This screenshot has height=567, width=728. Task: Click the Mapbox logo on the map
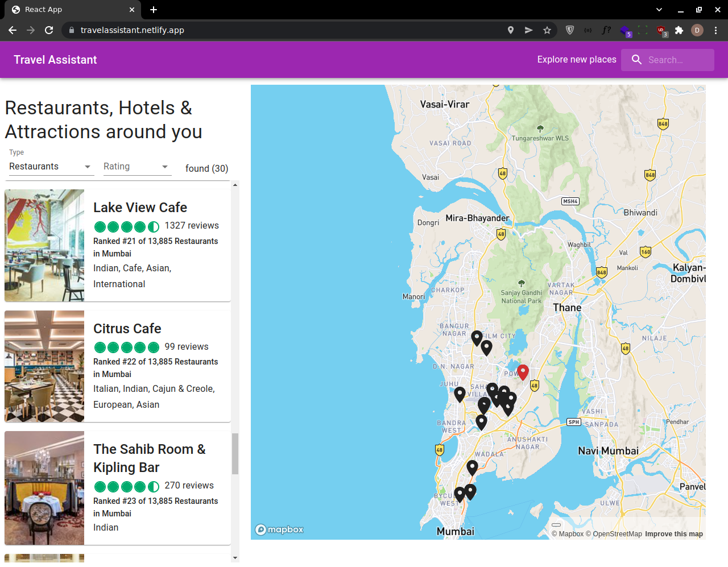click(279, 529)
